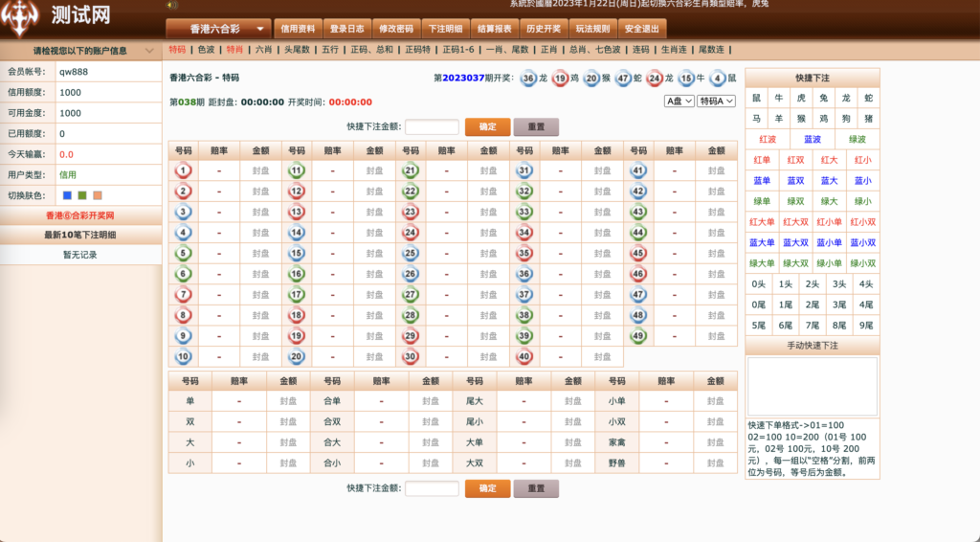Open the 香港六合彩 dropdown menu
This screenshot has height=542, width=980.
[x=218, y=29]
